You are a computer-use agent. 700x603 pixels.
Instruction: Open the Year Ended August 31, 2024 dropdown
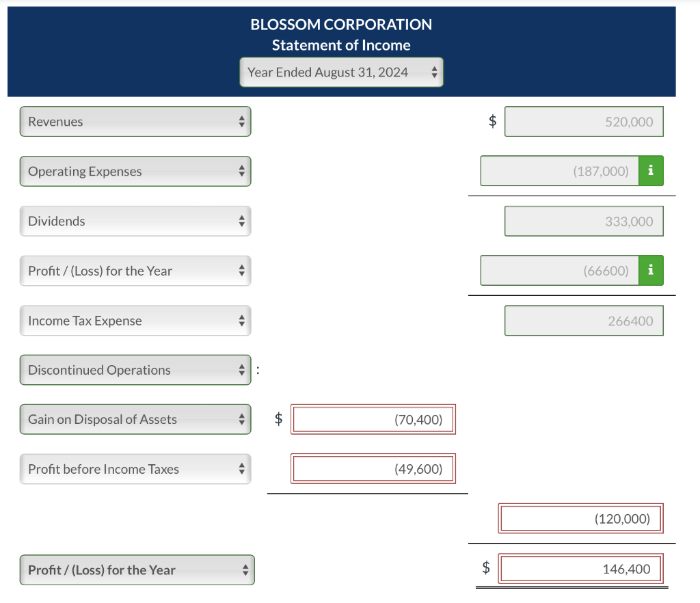341,72
